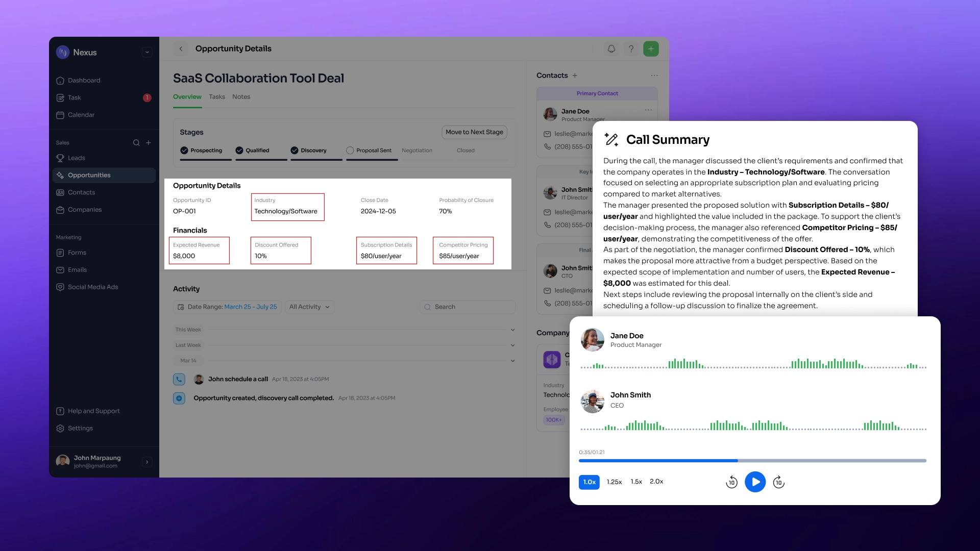Collapse the Mar 14 activity group
Screen dimensions: 980x551
[512, 361]
